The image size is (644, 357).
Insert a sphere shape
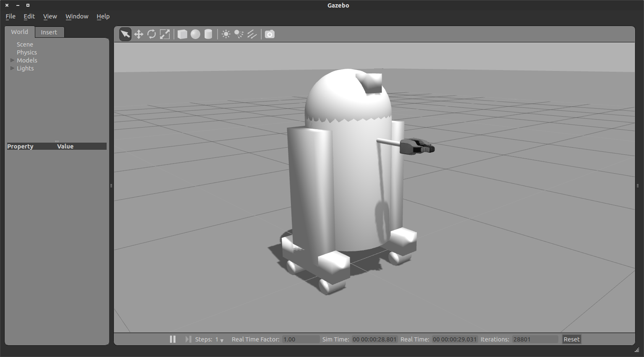point(195,34)
